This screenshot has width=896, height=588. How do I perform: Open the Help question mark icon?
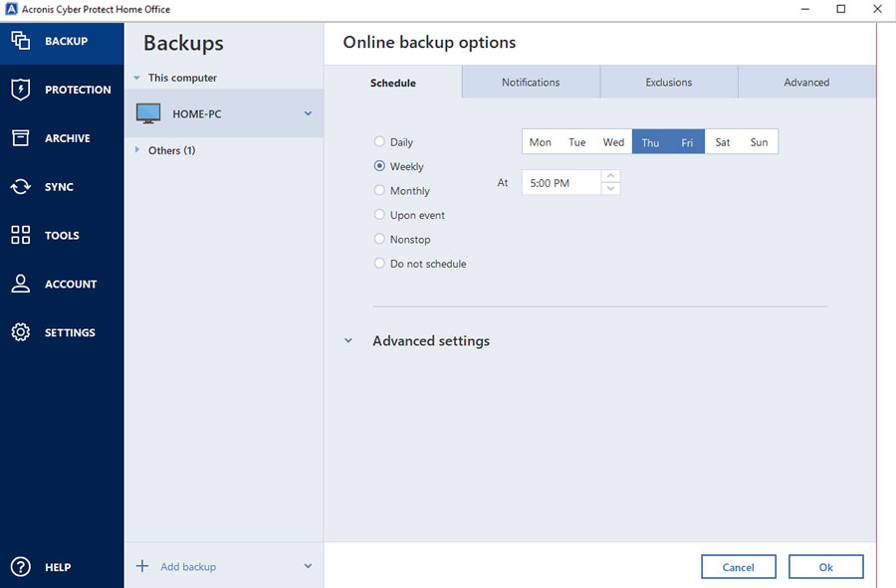point(21,567)
